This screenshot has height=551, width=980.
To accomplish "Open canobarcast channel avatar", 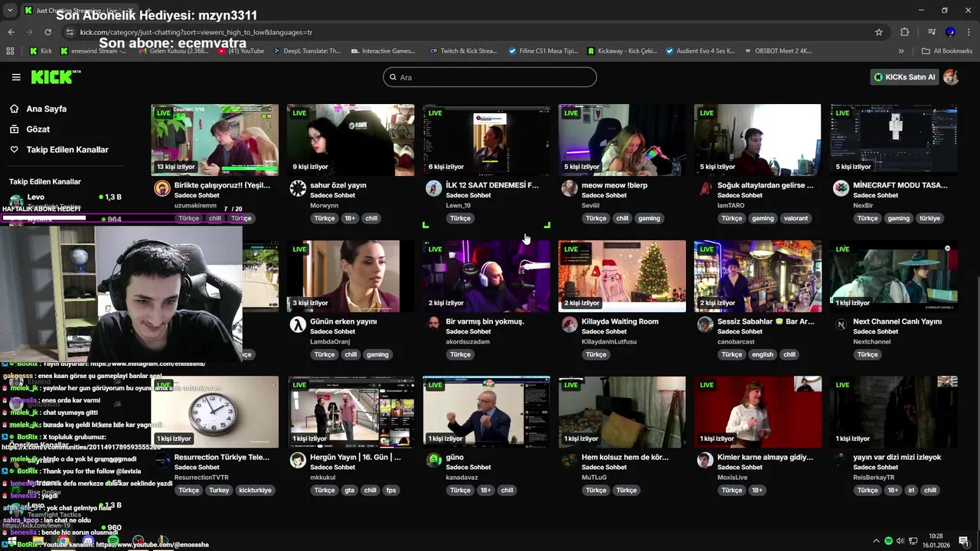I will 705,324.
